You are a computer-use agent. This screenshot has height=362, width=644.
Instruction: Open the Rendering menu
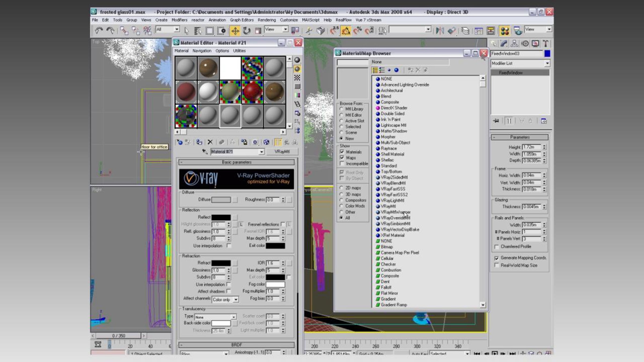[266, 20]
